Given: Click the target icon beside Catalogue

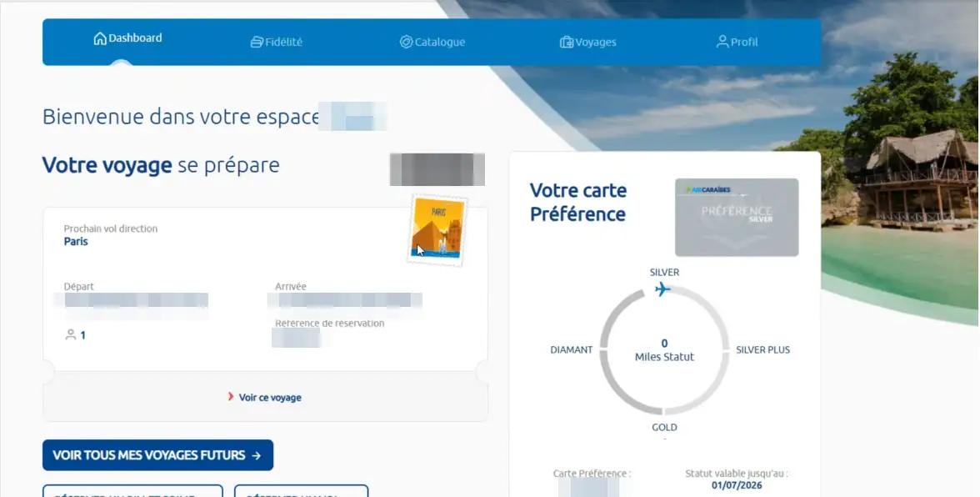Looking at the screenshot, I should point(407,42).
